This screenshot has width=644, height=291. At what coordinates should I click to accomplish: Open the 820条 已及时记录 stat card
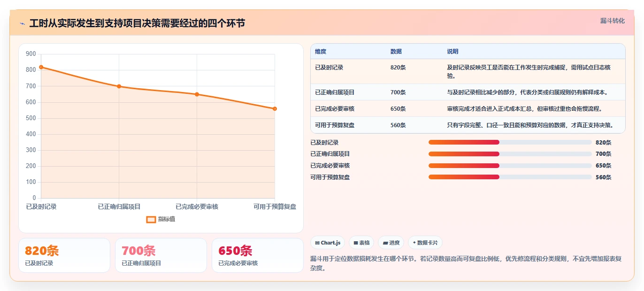point(64,255)
